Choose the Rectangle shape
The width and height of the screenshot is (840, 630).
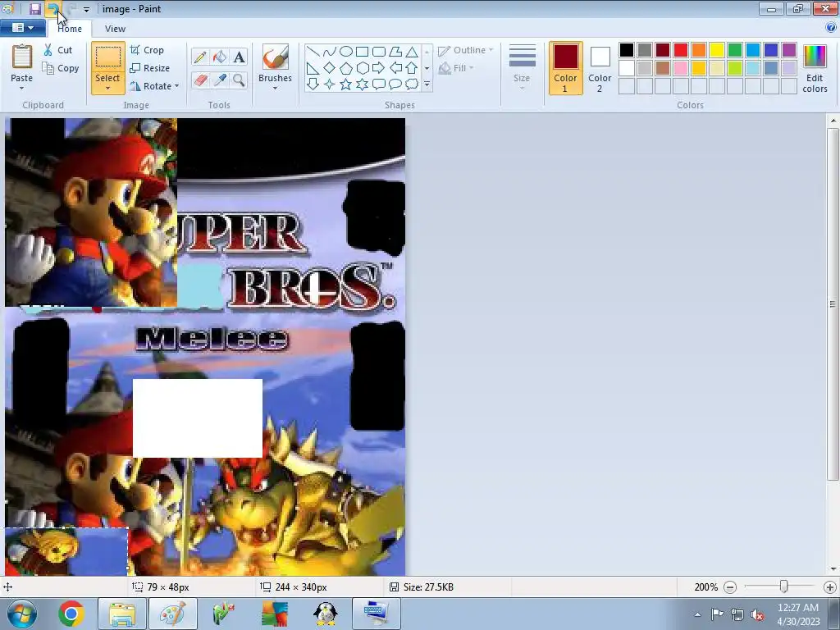pyautogui.click(x=362, y=52)
